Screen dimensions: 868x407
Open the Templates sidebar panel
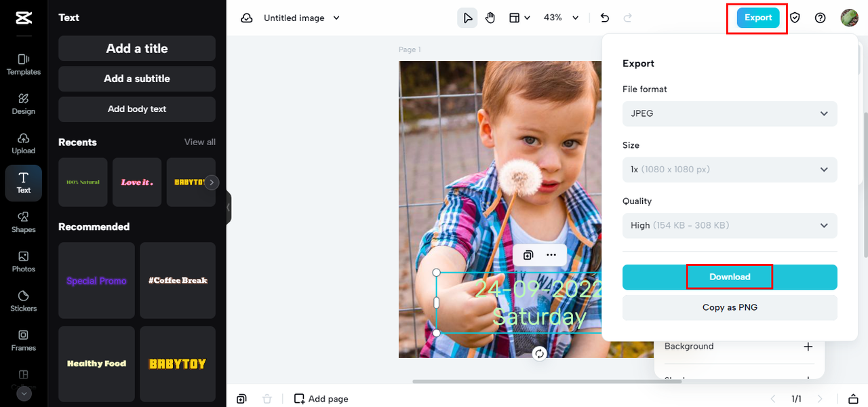pos(24,64)
